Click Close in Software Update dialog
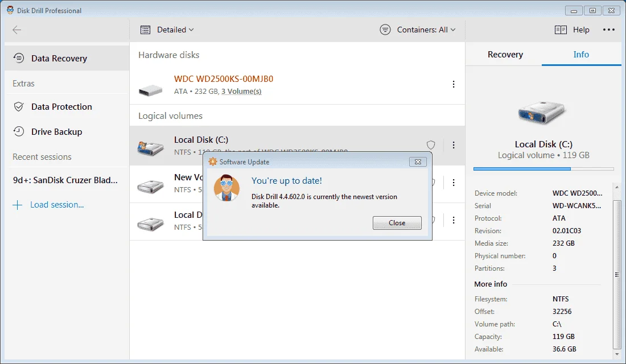626x364 pixels. (x=397, y=223)
